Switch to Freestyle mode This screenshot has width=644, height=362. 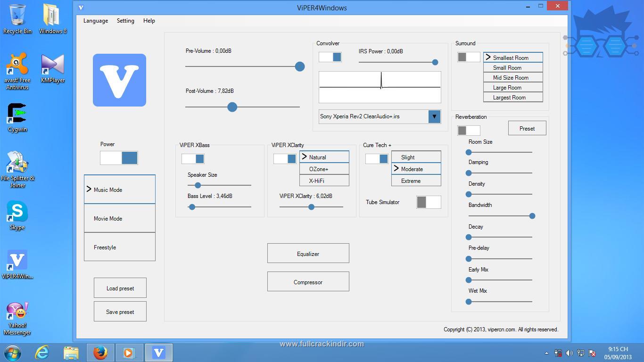[120, 247]
